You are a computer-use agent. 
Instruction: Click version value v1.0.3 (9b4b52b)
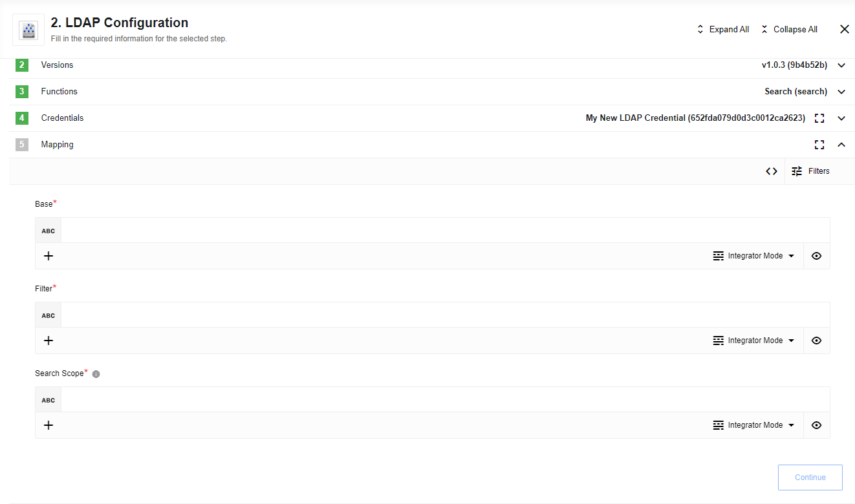click(794, 65)
